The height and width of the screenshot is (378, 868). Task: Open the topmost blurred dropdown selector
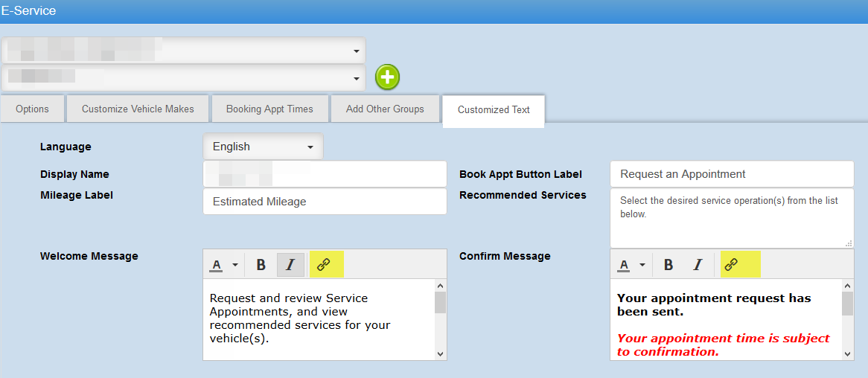pos(184,51)
